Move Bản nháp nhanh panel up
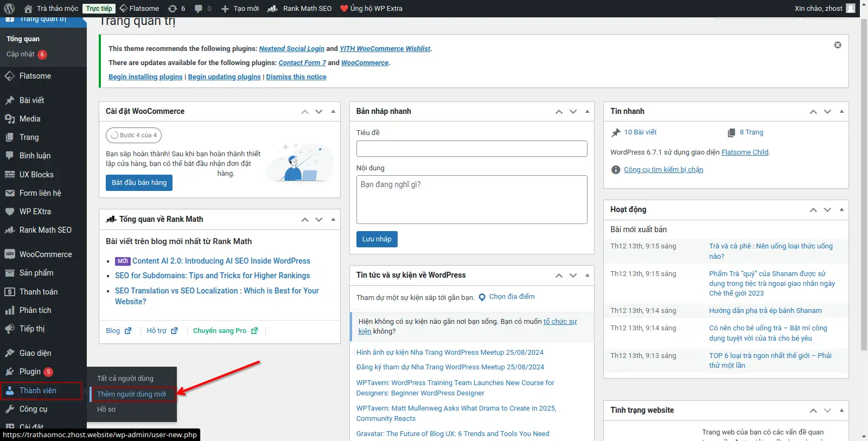This screenshot has width=868, height=441. 559,112
